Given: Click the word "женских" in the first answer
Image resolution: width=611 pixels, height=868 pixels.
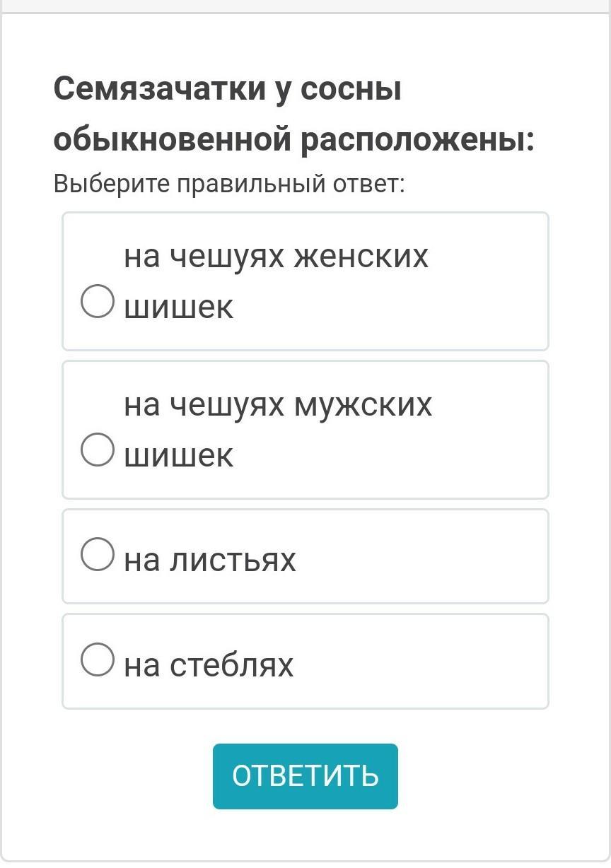Looking at the screenshot, I should pos(361,257).
